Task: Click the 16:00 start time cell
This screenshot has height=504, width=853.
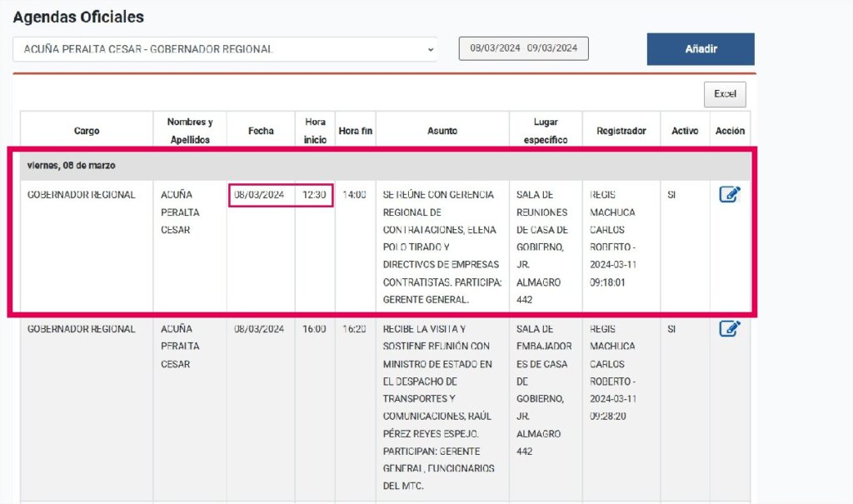Action: pyautogui.click(x=314, y=329)
